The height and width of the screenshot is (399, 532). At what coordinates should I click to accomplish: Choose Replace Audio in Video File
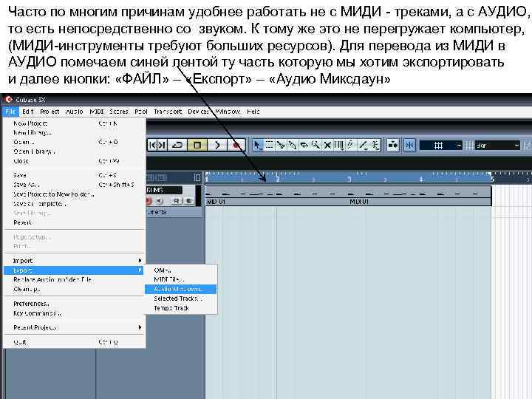(x=75, y=279)
